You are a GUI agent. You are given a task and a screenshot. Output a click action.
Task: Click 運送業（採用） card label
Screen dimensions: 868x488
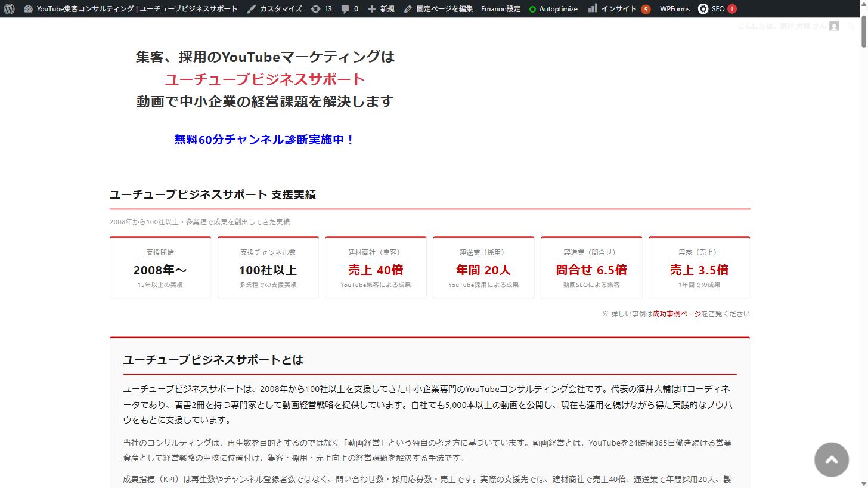[x=483, y=252]
